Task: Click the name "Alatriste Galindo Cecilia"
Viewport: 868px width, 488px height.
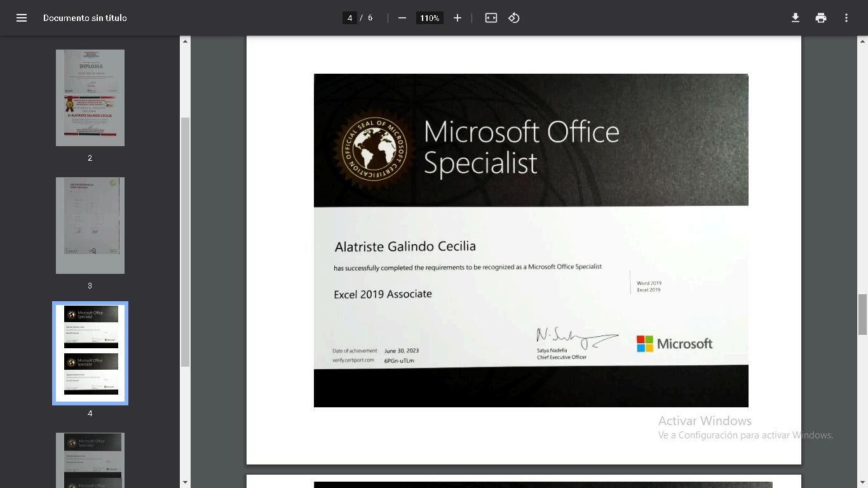Action: click(x=405, y=247)
